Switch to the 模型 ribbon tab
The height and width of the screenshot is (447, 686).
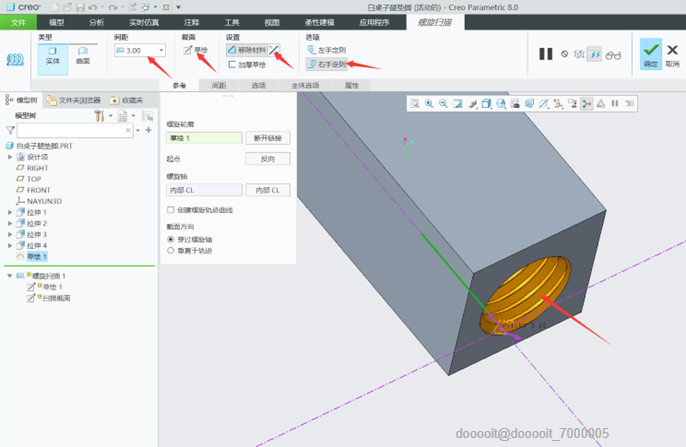(x=56, y=22)
